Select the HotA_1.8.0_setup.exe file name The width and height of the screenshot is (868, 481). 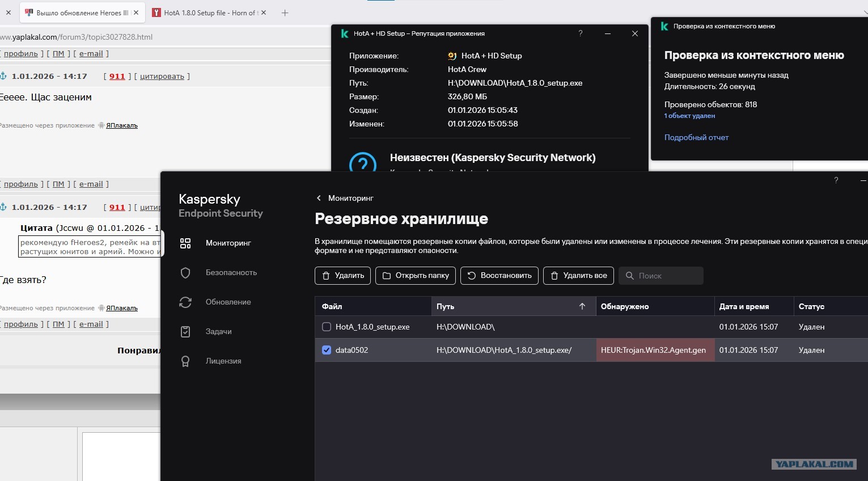372,327
